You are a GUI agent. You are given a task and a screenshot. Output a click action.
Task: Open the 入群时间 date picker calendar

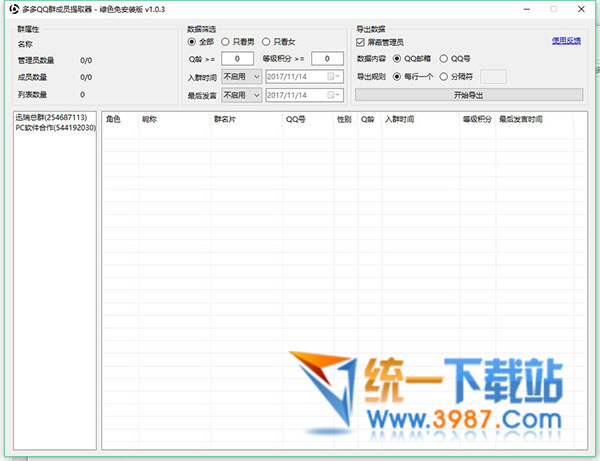click(x=333, y=77)
